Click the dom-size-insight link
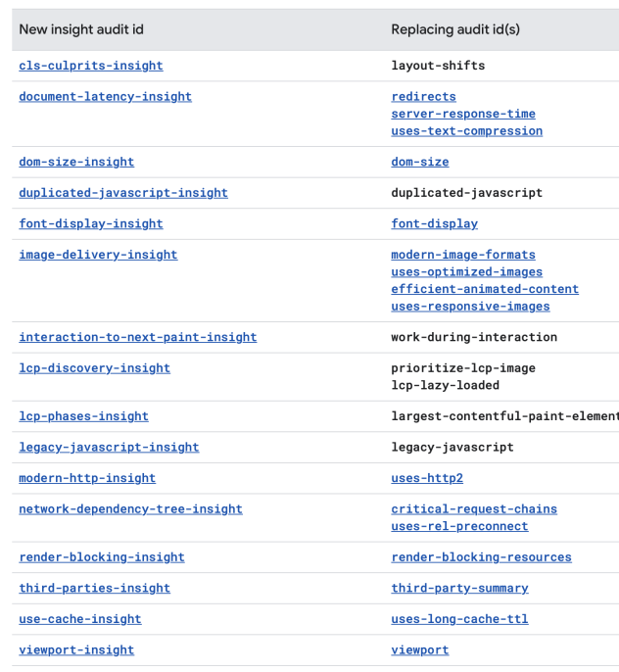This screenshot has height=672, width=619. [x=76, y=162]
